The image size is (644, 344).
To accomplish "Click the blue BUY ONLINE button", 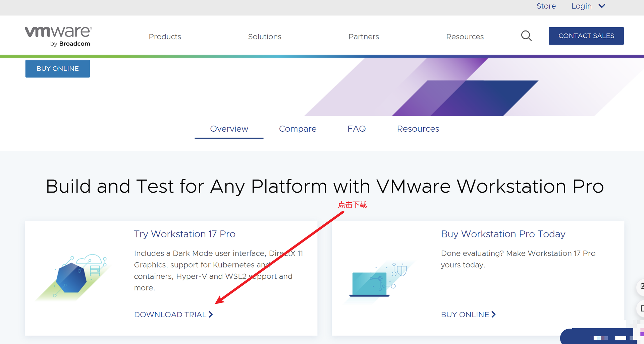I will 58,69.
